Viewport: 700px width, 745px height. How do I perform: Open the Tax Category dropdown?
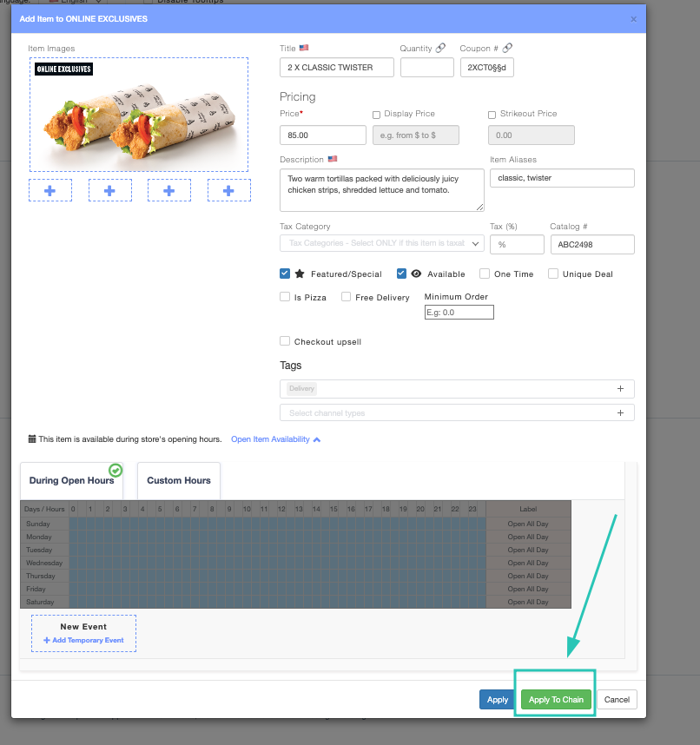click(x=382, y=243)
